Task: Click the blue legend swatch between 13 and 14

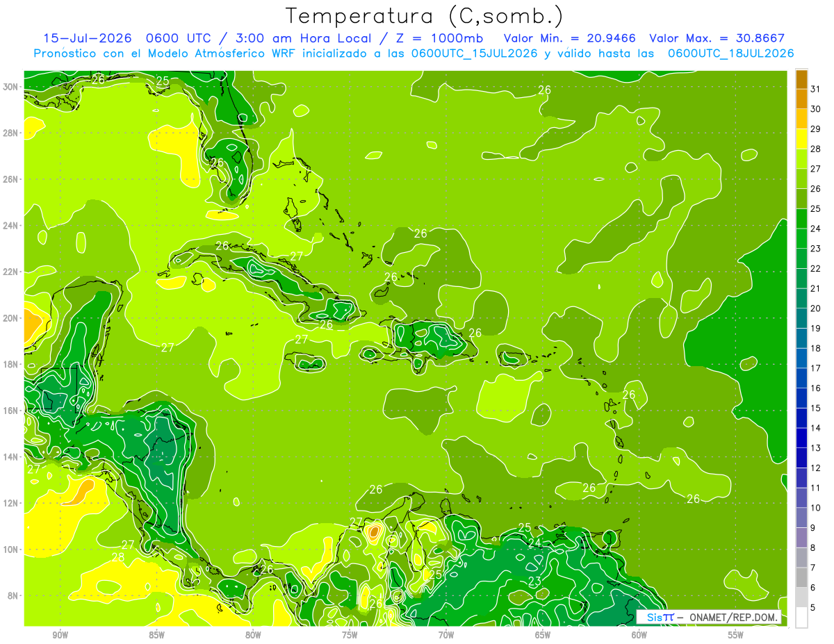Action: point(801,438)
